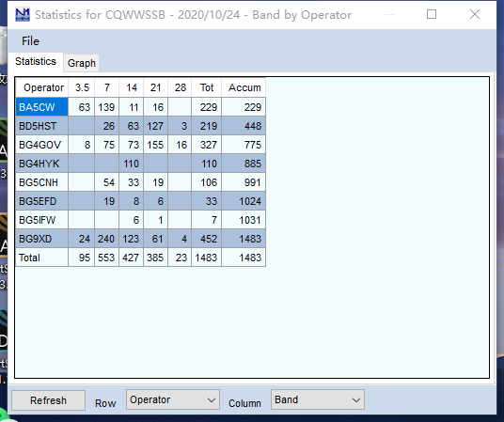
Task: Switch to the Graph tab
Action: click(82, 63)
